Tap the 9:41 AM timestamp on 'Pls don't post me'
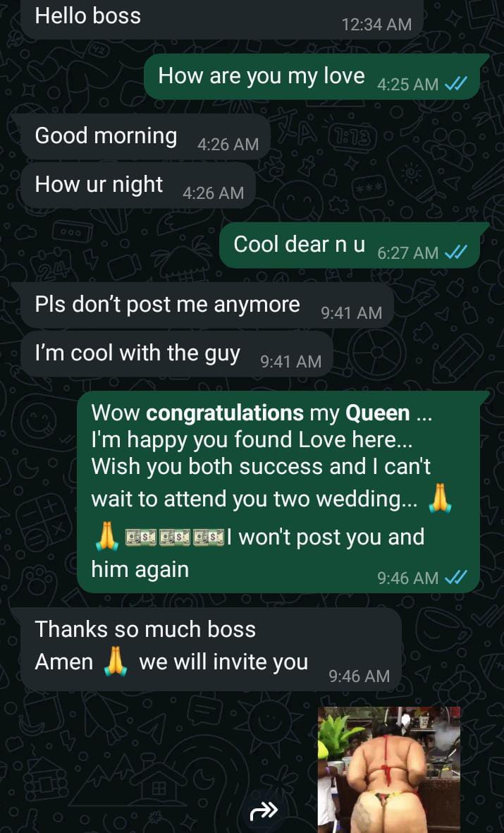 tap(352, 312)
